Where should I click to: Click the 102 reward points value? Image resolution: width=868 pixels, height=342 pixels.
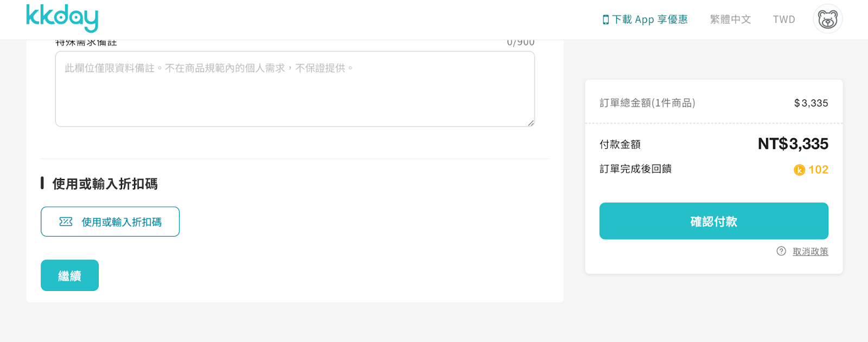(818, 170)
